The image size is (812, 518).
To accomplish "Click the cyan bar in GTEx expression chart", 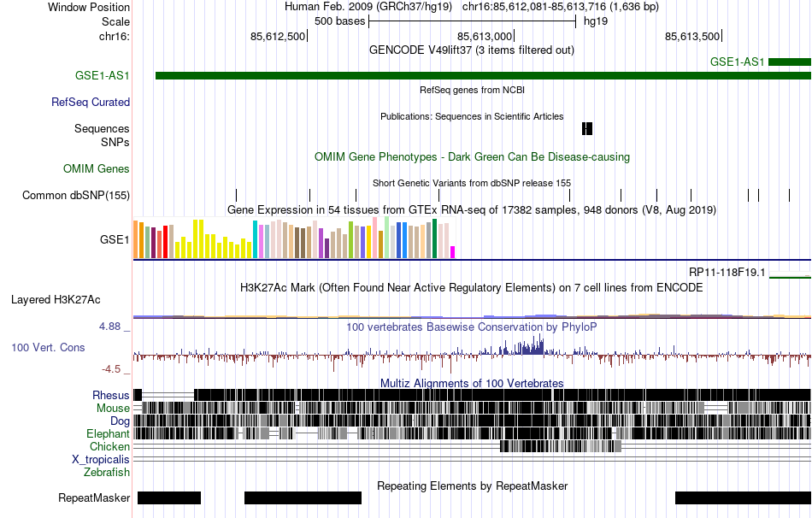I will click(x=255, y=239).
